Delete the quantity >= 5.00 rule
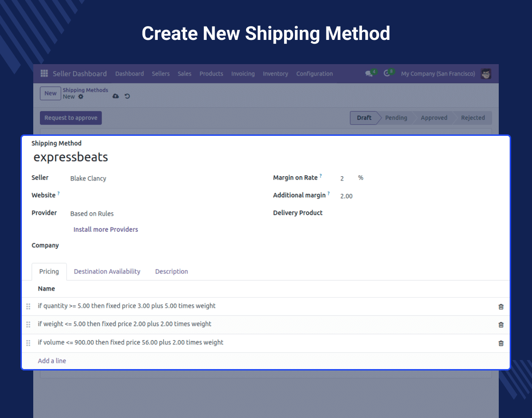The image size is (532, 418). [501, 307]
